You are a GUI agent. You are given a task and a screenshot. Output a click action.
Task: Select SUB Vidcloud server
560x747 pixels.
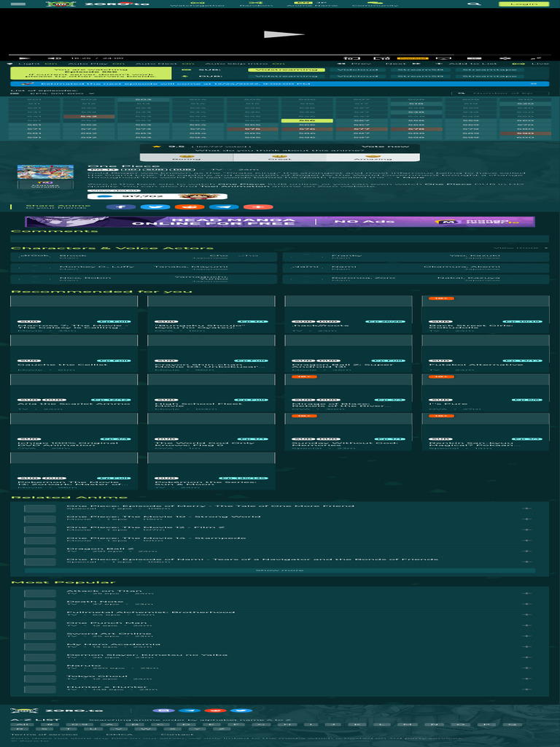click(357, 70)
